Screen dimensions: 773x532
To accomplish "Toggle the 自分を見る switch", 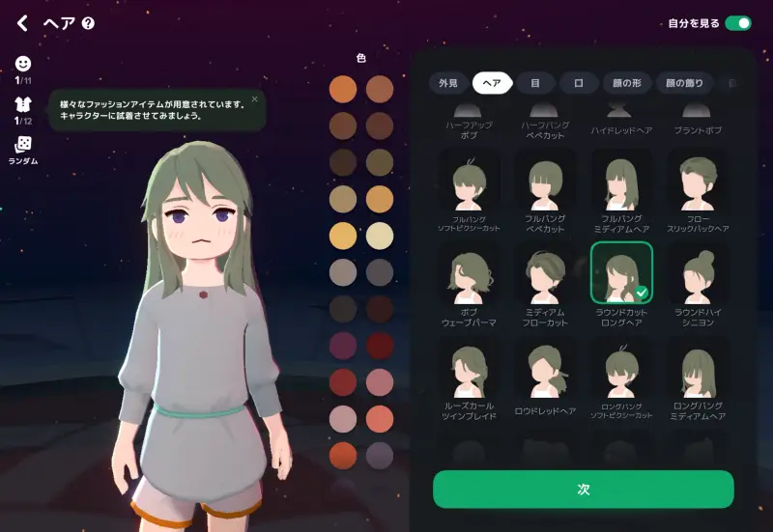I will (738, 23).
